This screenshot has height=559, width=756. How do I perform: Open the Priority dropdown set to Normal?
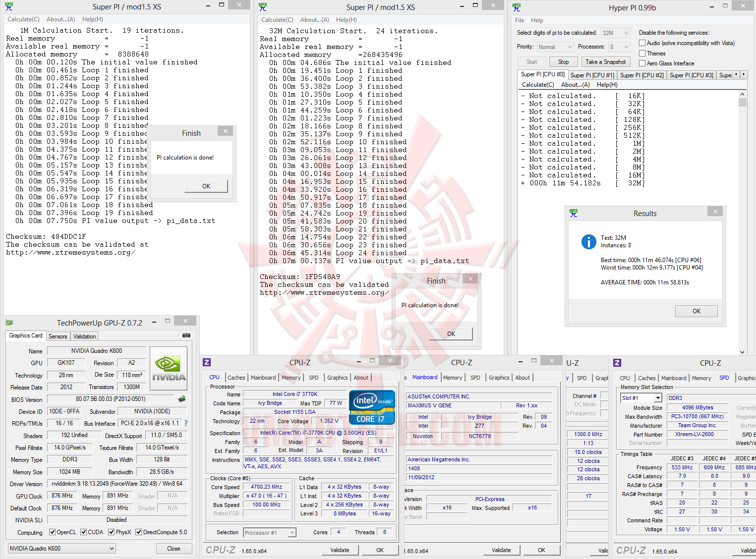tap(555, 47)
